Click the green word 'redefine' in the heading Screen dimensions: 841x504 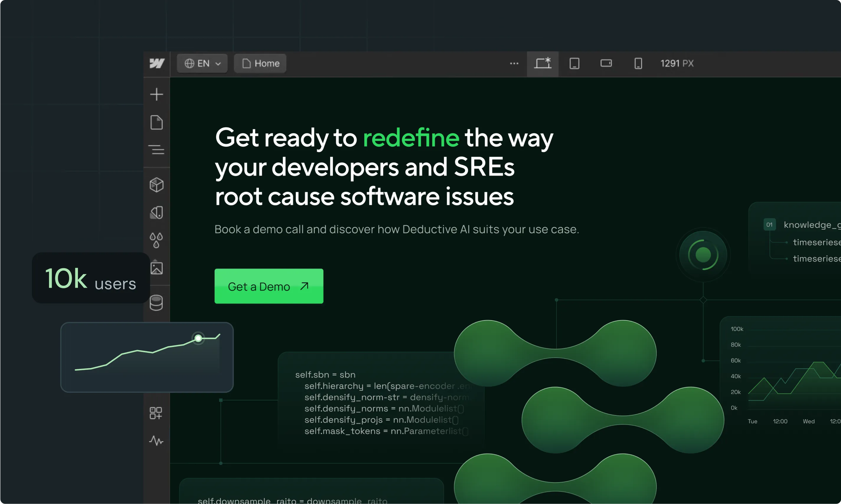411,138
